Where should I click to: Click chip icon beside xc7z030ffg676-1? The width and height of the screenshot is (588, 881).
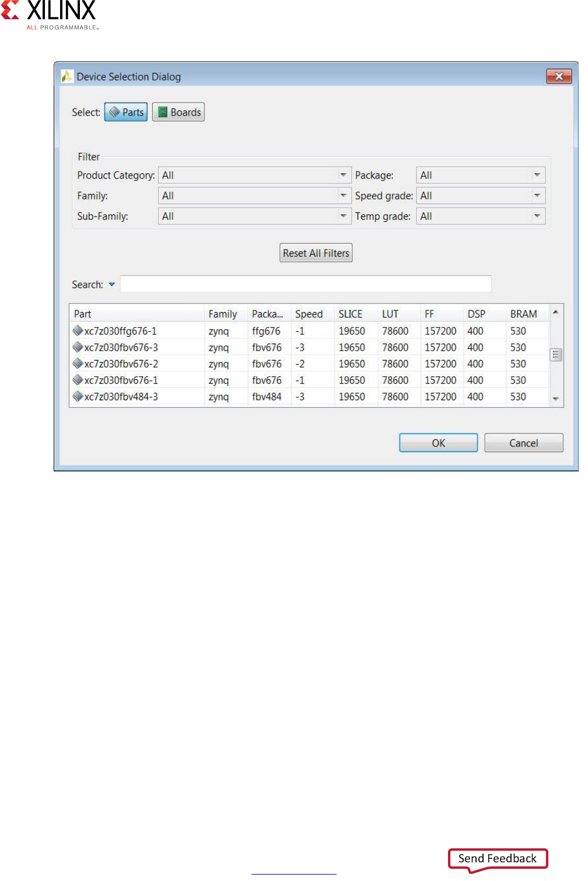(x=78, y=331)
